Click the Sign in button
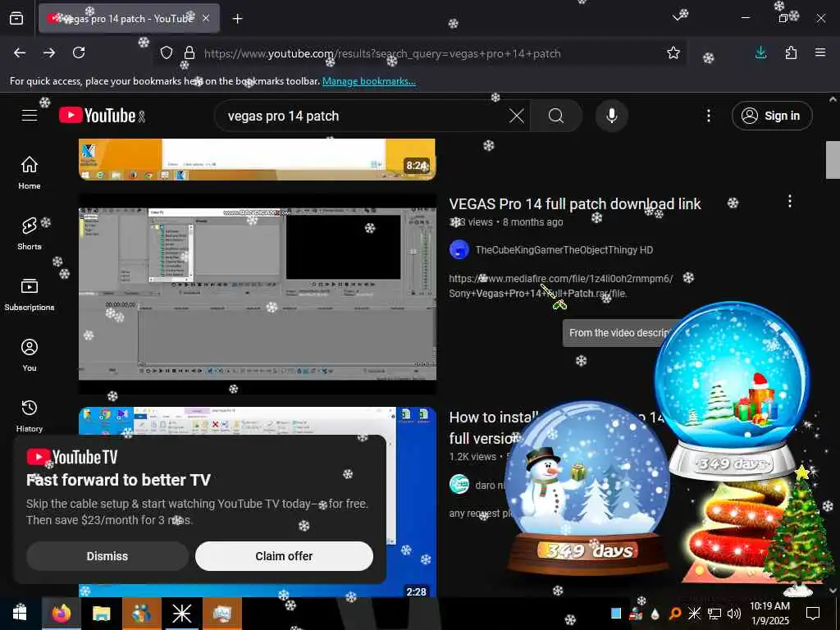This screenshot has width=840, height=630. coord(772,116)
